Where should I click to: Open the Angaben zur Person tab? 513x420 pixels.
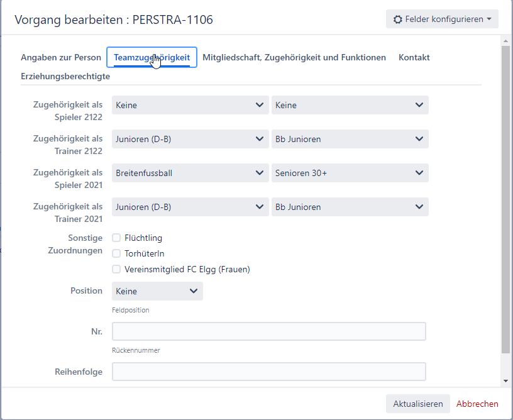pos(61,57)
